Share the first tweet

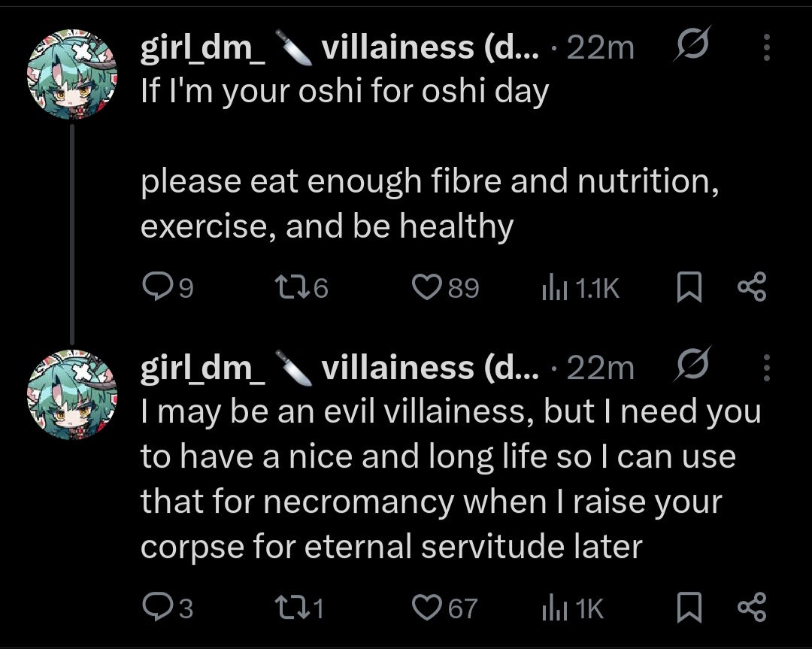[751, 288]
